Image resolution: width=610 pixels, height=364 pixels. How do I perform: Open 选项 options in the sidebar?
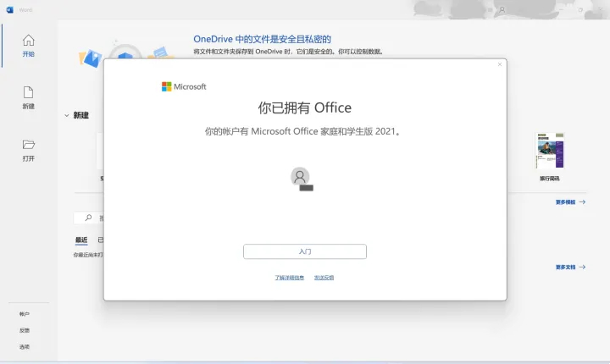[x=25, y=346]
